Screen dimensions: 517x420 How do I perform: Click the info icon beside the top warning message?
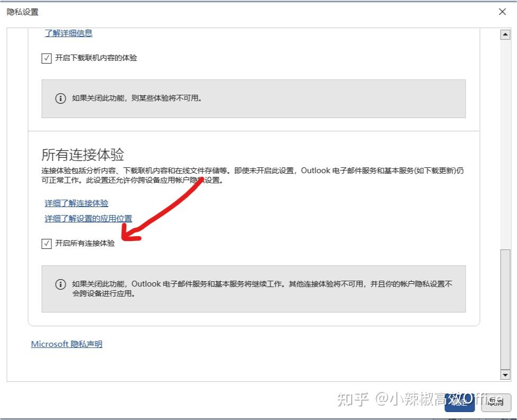[60, 98]
